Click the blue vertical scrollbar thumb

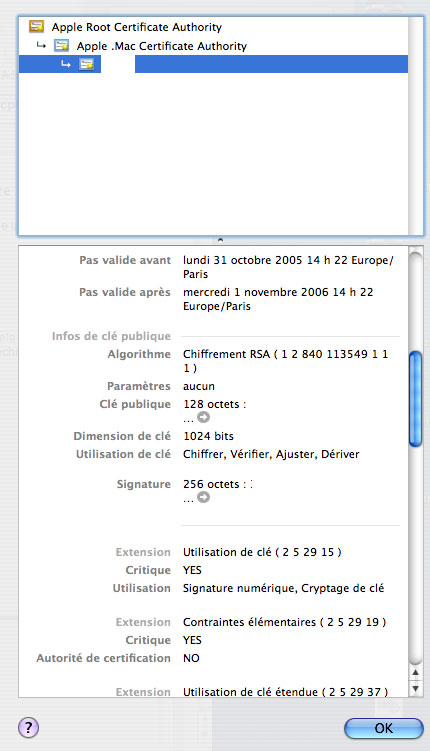(x=416, y=398)
